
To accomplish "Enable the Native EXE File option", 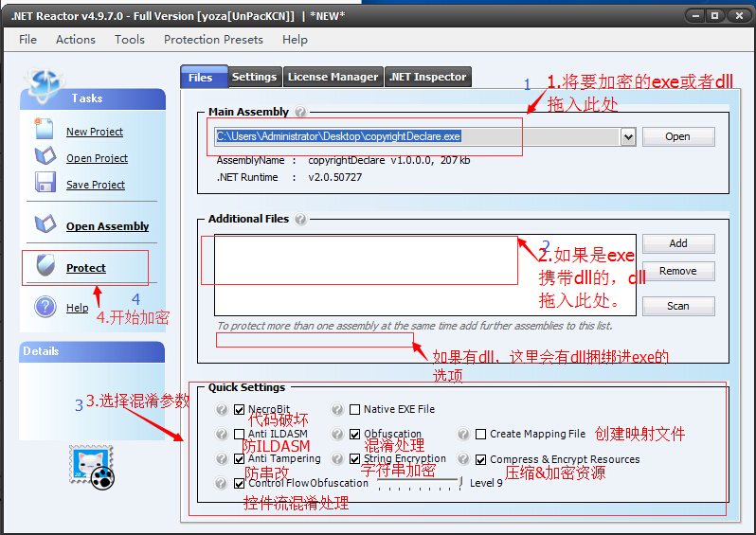I will click(355, 410).
